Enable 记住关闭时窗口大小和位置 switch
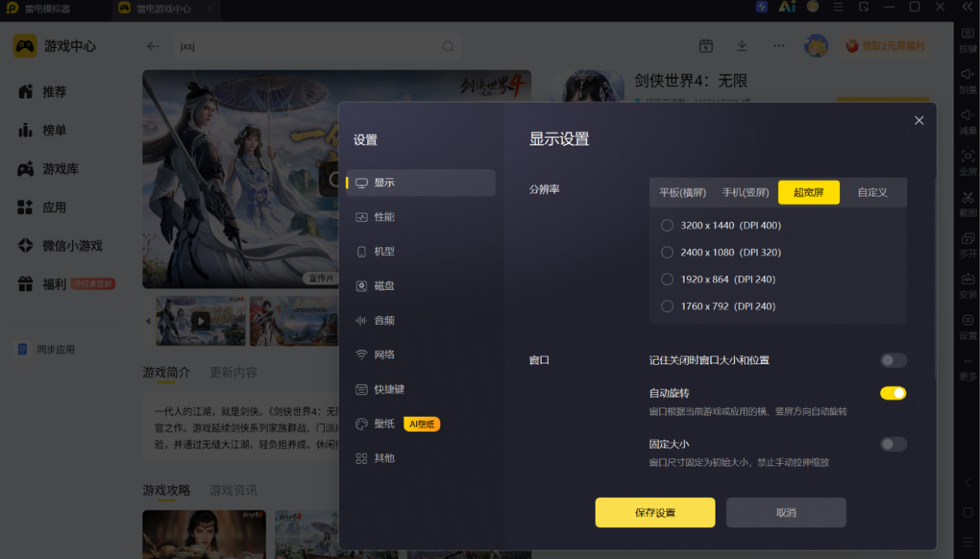This screenshot has height=559, width=980. [893, 360]
